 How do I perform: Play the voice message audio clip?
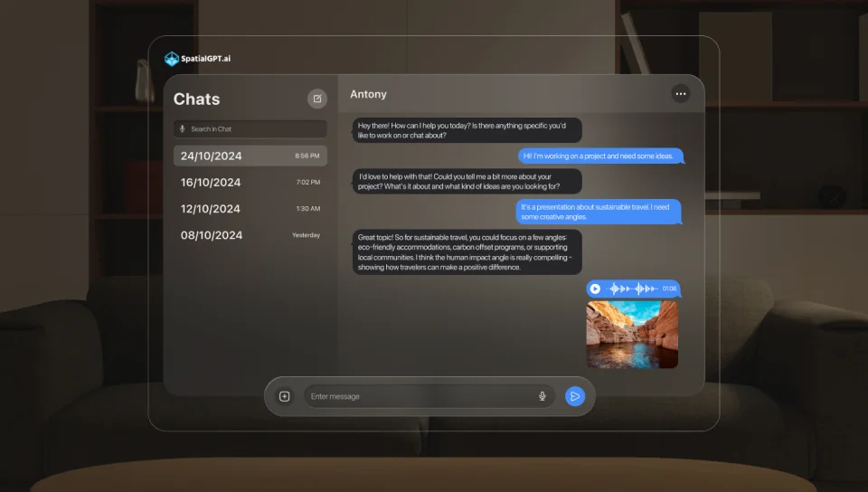595,289
